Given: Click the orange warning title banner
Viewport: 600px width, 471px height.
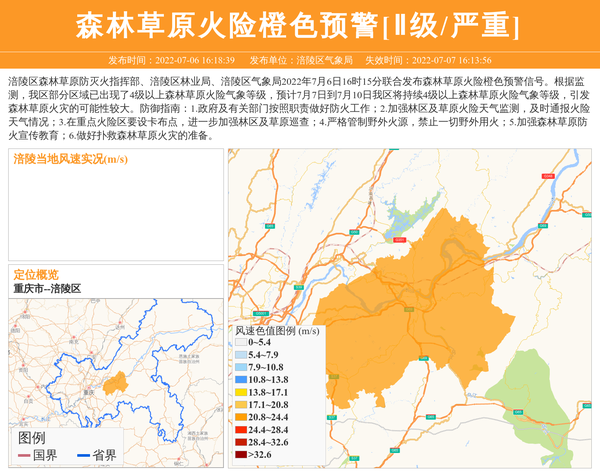Looking at the screenshot, I should click(300, 23).
